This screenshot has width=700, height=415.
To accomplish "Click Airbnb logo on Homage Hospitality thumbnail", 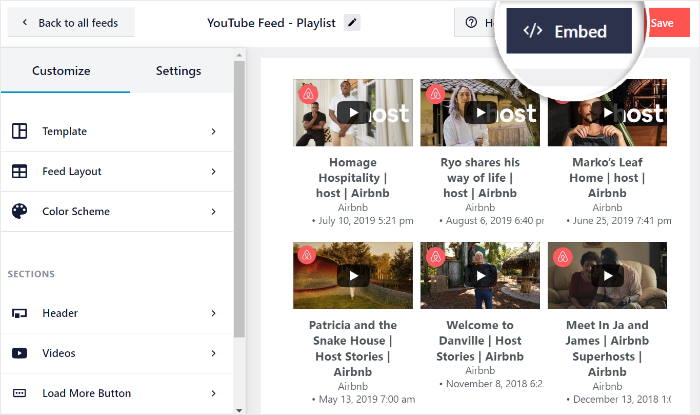I will 308,94.
